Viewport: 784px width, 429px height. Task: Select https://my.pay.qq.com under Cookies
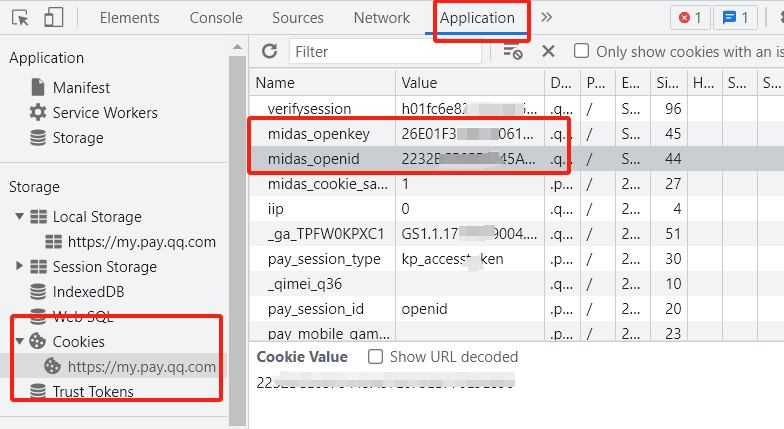coord(141,367)
